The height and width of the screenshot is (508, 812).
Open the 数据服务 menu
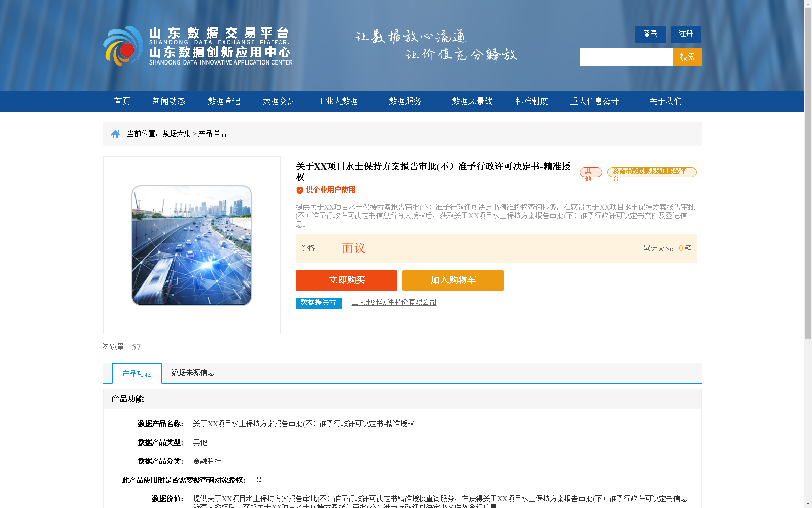(404, 101)
